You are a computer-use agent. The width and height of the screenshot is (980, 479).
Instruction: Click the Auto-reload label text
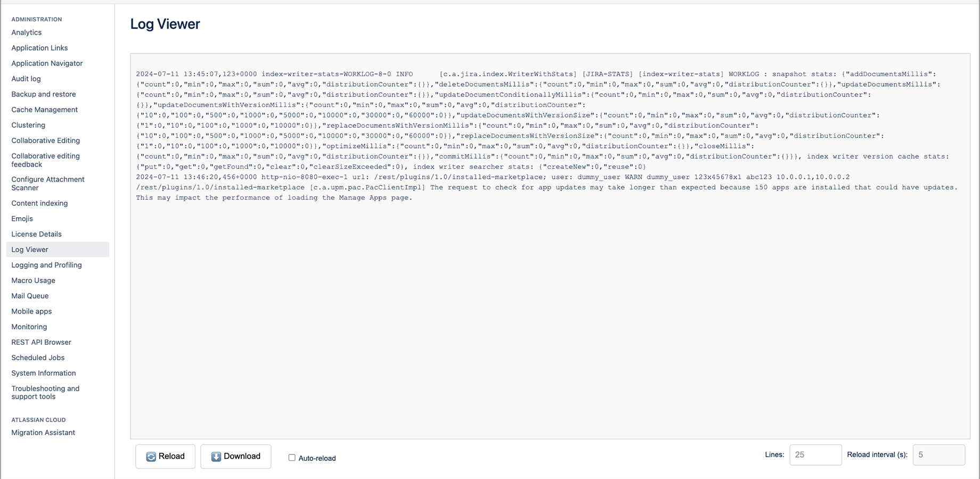[317, 458]
